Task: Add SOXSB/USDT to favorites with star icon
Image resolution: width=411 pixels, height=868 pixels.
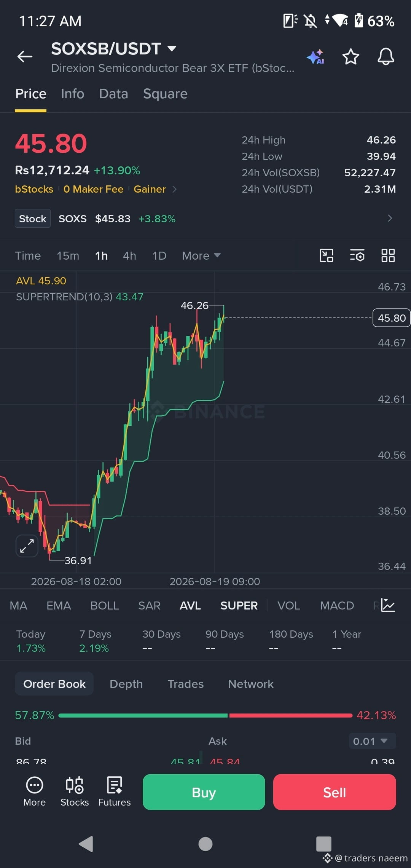Action: [x=350, y=57]
